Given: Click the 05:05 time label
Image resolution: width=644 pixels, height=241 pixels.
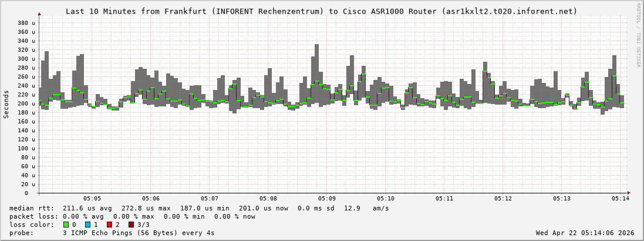Looking at the screenshot, I should coord(92,199).
